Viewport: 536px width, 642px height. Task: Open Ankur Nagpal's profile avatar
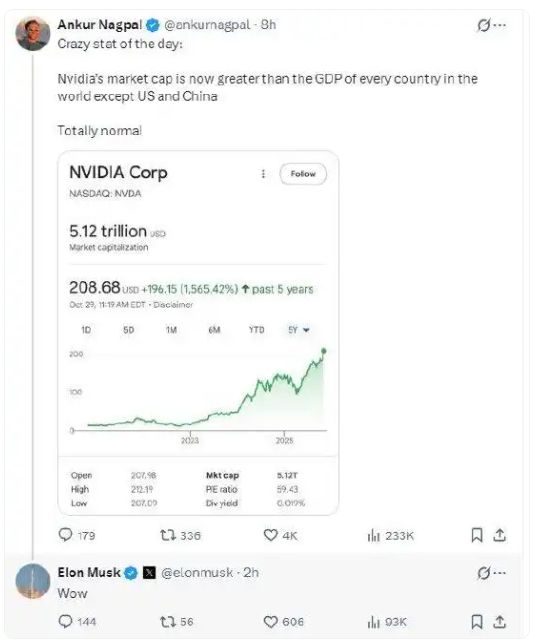(x=33, y=34)
